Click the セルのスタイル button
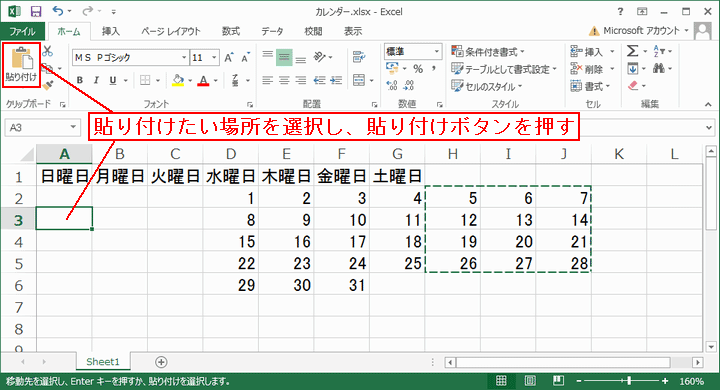720x390 pixels. click(x=488, y=86)
